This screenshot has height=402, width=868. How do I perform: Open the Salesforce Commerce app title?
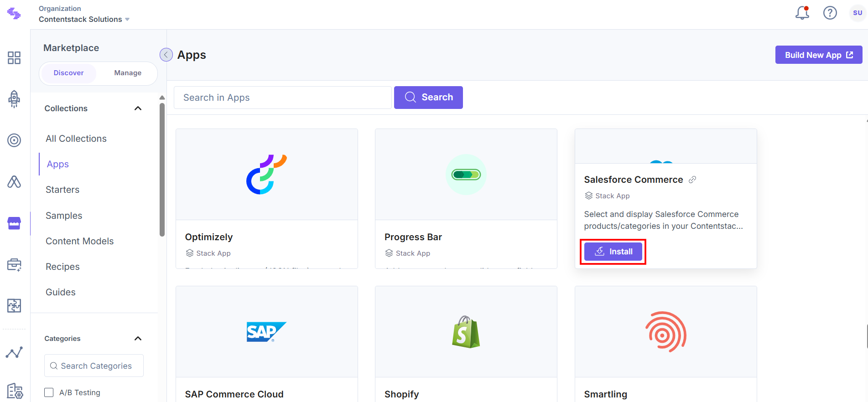pos(634,180)
